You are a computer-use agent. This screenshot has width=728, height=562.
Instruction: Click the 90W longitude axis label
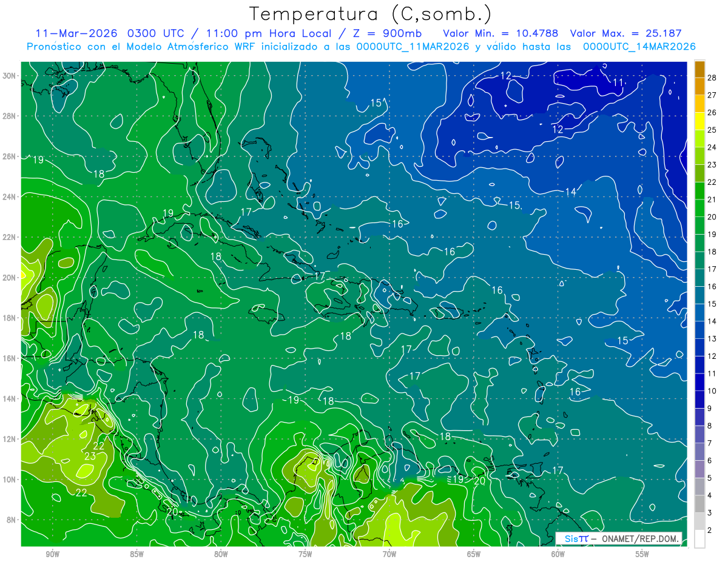(x=53, y=554)
